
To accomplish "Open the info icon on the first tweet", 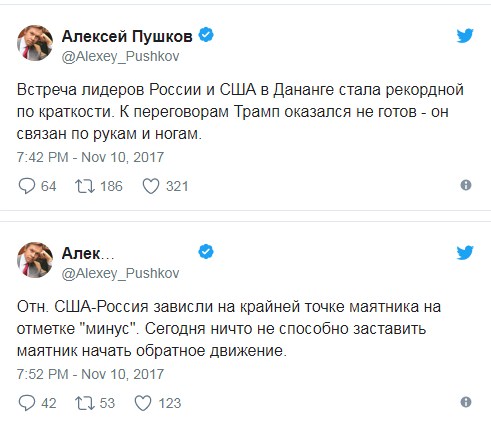I will (x=466, y=185).
